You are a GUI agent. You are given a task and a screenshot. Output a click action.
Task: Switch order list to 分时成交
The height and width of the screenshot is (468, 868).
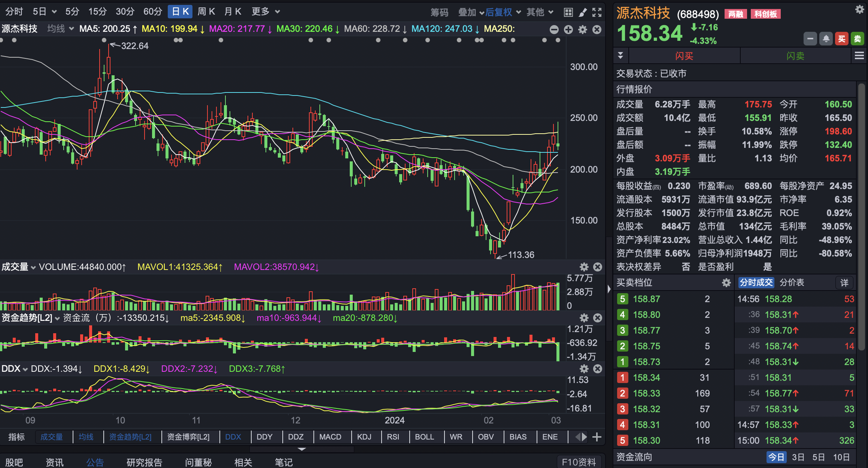pyautogui.click(x=756, y=283)
